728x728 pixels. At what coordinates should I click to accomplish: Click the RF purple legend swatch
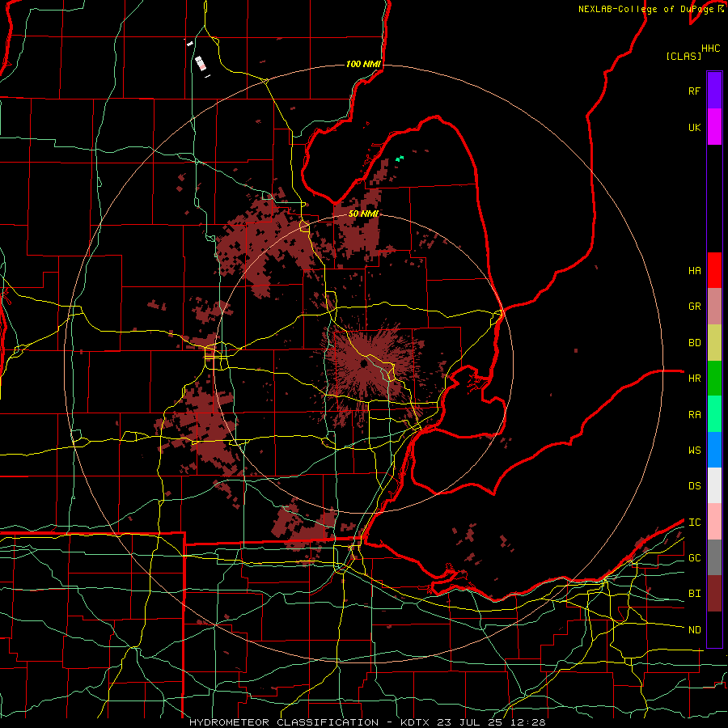coord(714,91)
